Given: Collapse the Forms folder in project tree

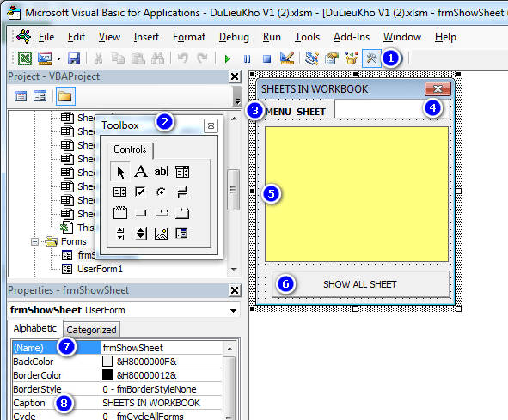Looking at the screenshot, I should 34,242.
